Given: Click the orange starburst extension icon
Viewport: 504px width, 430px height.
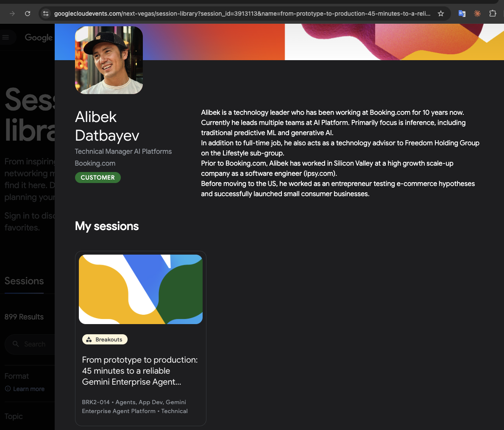Looking at the screenshot, I should [x=477, y=14].
